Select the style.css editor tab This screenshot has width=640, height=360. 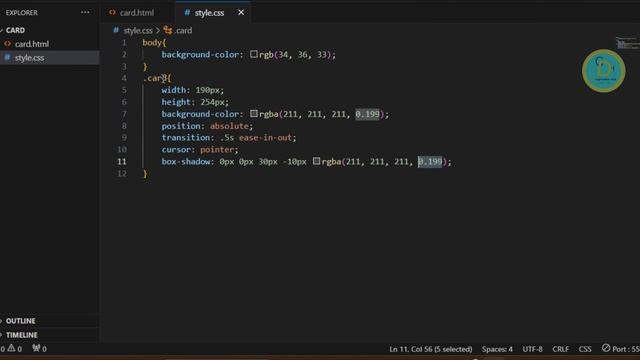[x=209, y=13]
